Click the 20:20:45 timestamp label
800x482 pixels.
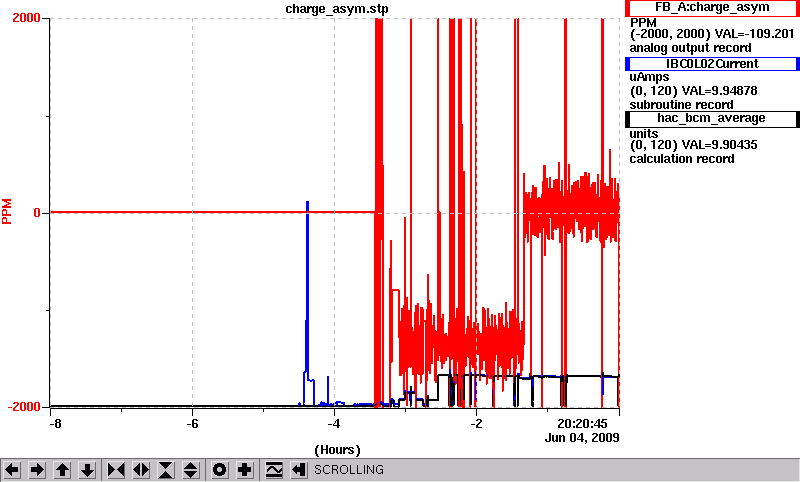point(582,424)
